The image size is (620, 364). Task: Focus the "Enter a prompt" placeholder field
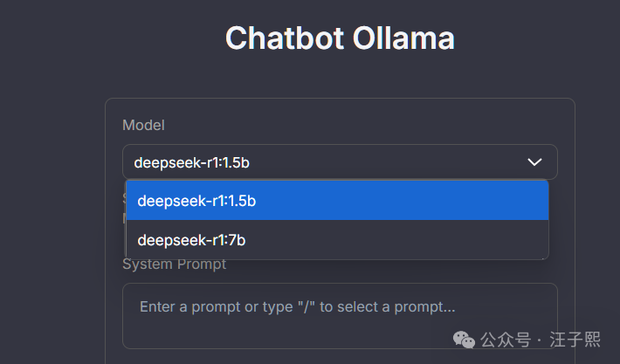(x=297, y=307)
